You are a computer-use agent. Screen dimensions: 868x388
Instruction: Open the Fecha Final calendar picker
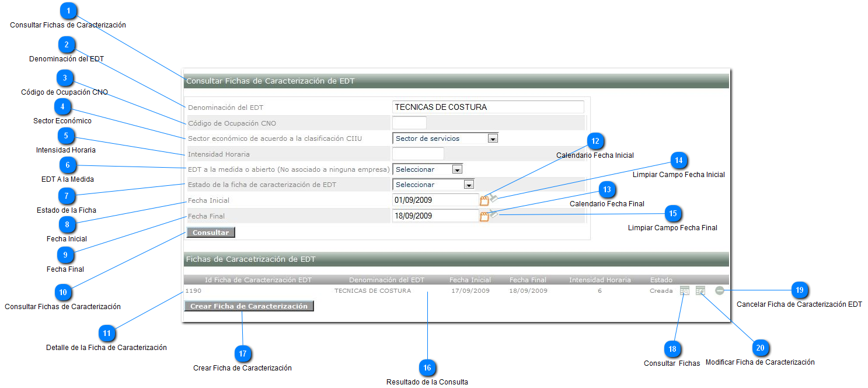[x=484, y=216]
